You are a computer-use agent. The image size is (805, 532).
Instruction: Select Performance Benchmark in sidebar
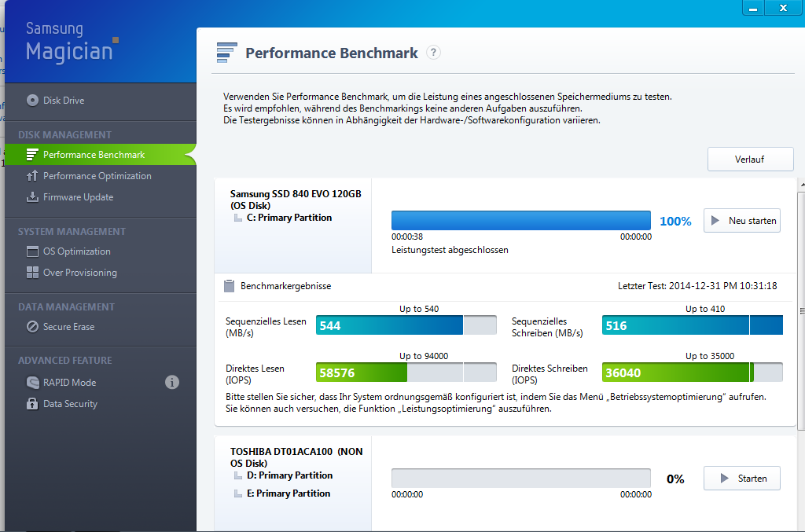101,155
